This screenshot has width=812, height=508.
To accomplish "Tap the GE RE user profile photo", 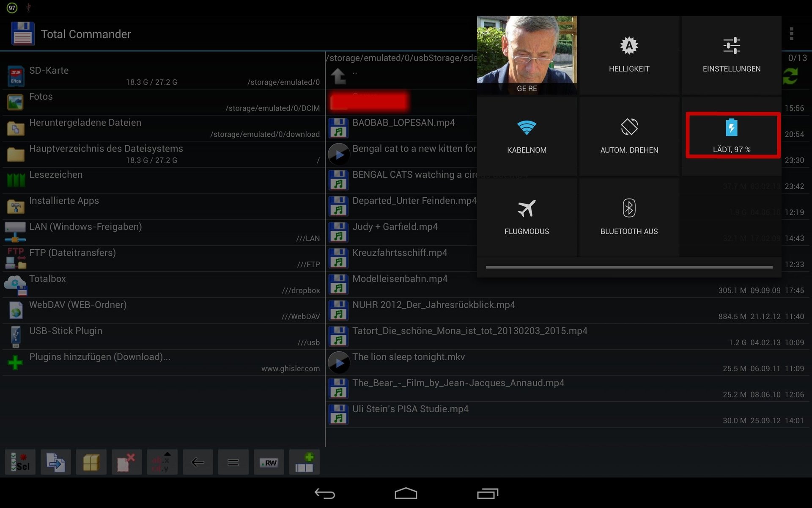I will 527,54.
